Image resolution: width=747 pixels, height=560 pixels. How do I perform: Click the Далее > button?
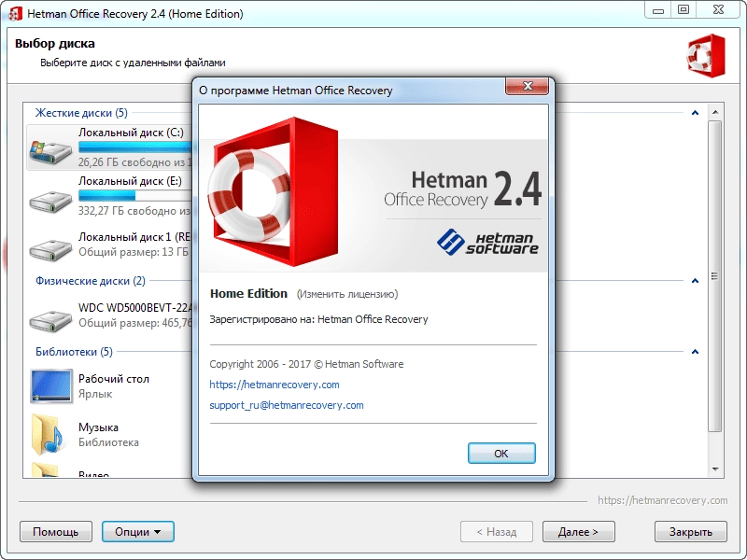pos(578,531)
